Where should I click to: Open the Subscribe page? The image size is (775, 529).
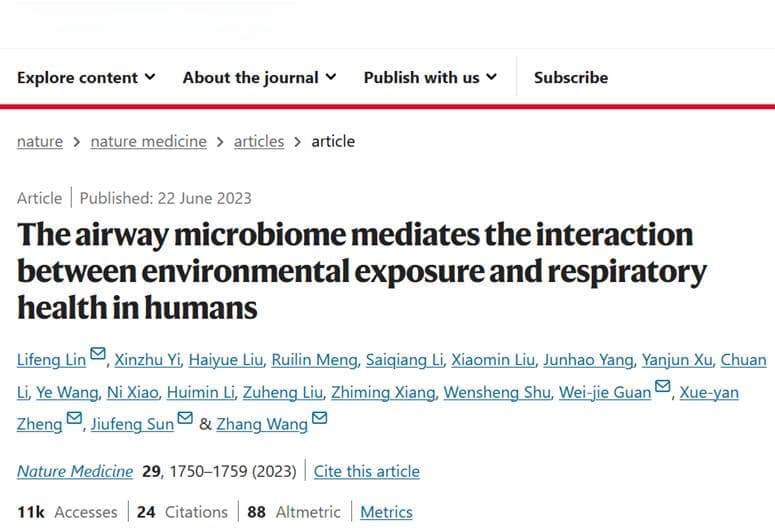[571, 78]
